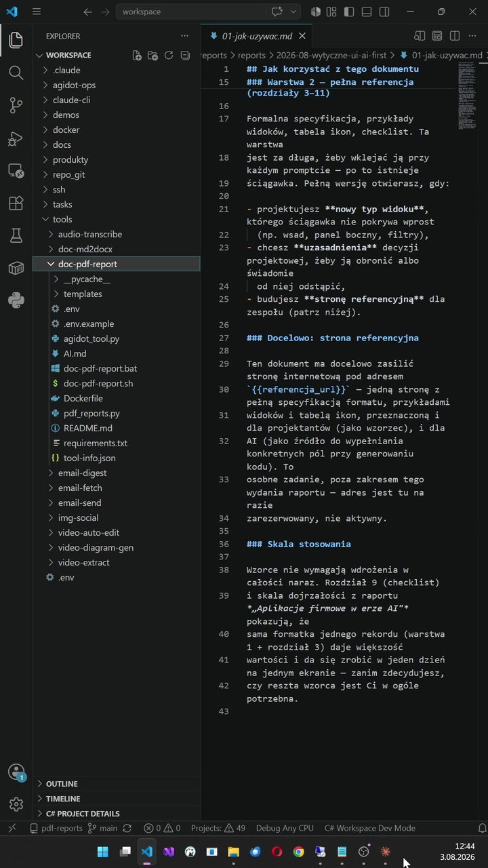Select the 01-jak-uzywac.md editor tab
The width and height of the screenshot is (488, 868).
pos(256,36)
